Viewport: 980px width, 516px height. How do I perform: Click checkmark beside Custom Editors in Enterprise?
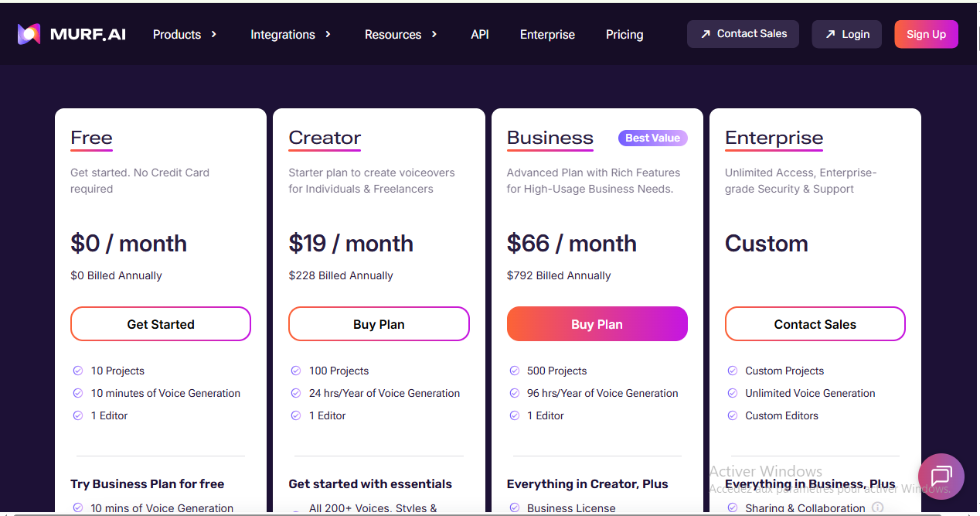[x=733, y=415]
